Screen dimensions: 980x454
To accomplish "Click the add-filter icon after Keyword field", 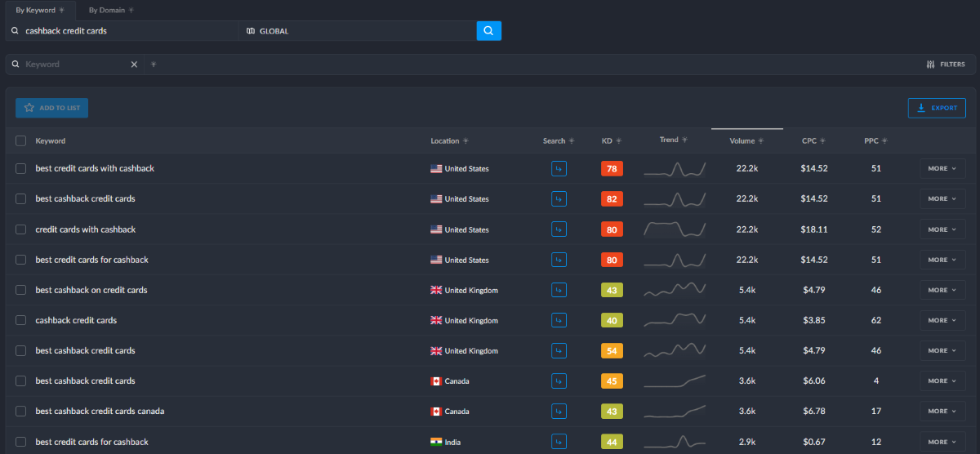I will click(154, 65).
